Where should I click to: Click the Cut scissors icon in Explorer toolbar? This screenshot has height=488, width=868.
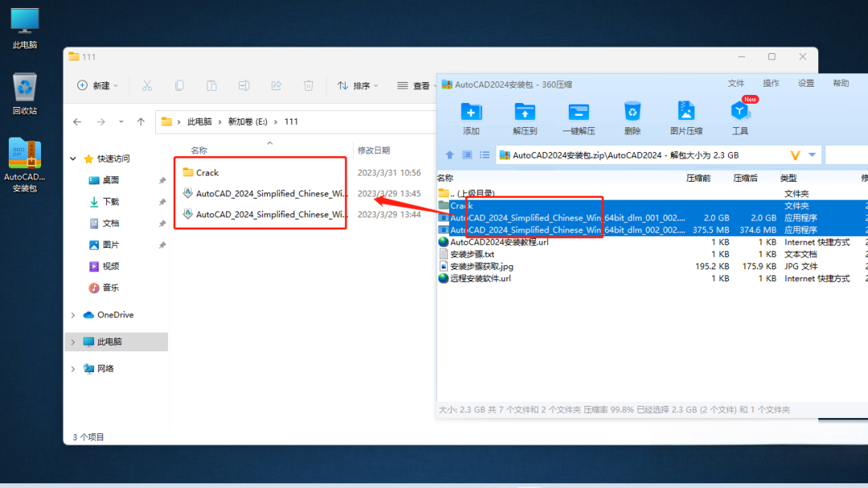(x=147, y=85)
